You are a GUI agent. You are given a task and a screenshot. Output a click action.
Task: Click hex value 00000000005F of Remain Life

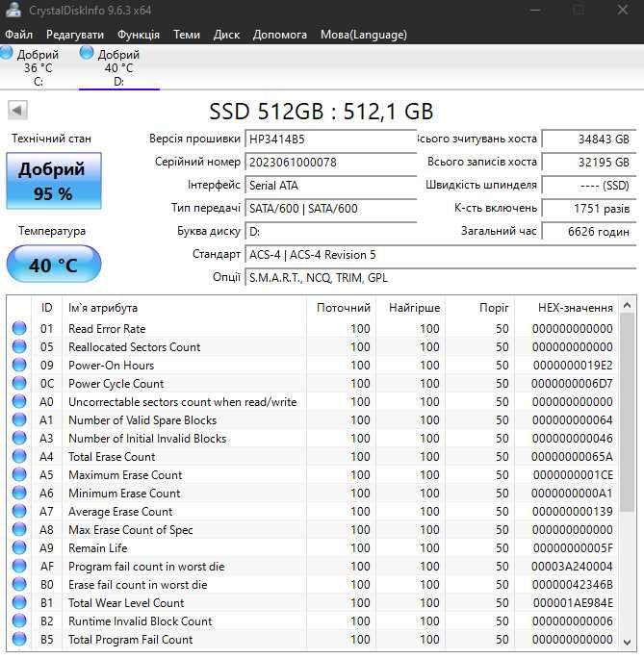[x=573, y=548]
